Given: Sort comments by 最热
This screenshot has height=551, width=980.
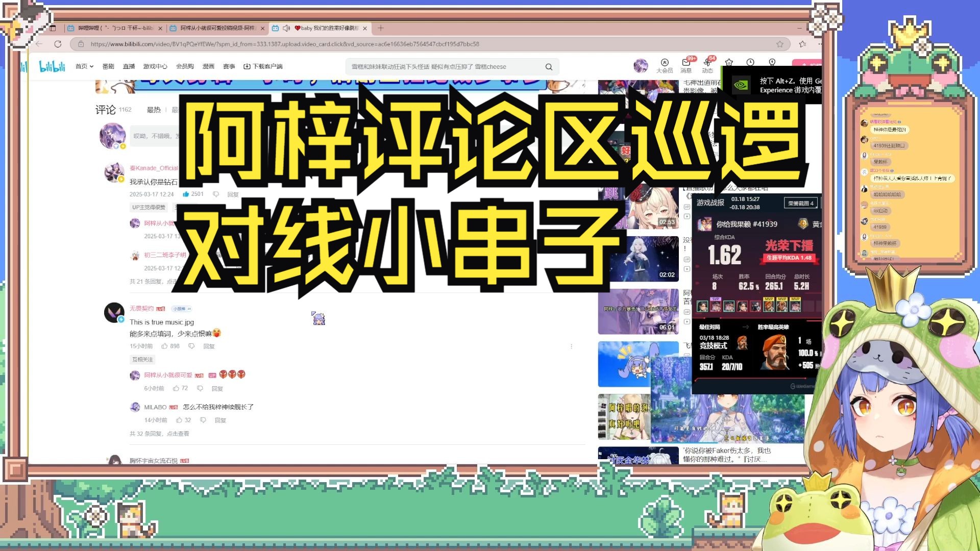Looking at the screenshot, I should [154, 110].
